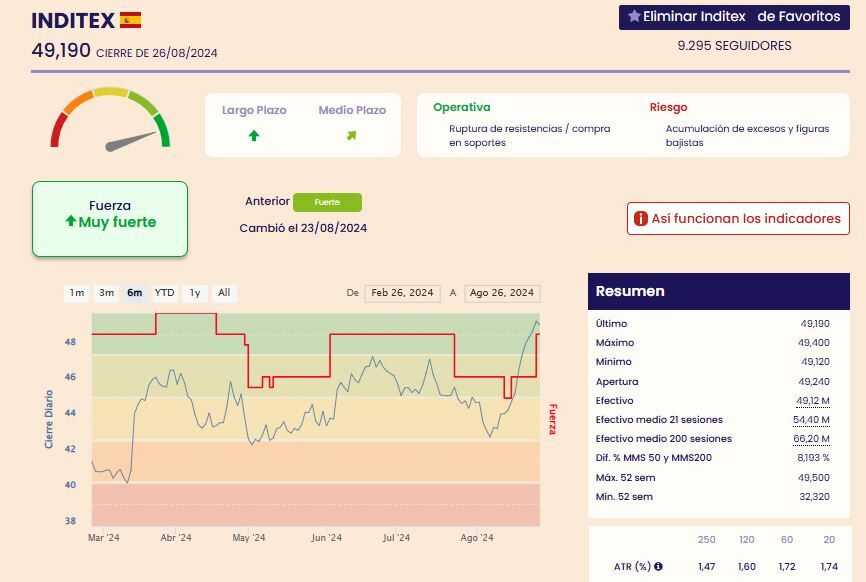
Task: Click the Máx. 52 sem value 49,500
Action: pos(814,478)
